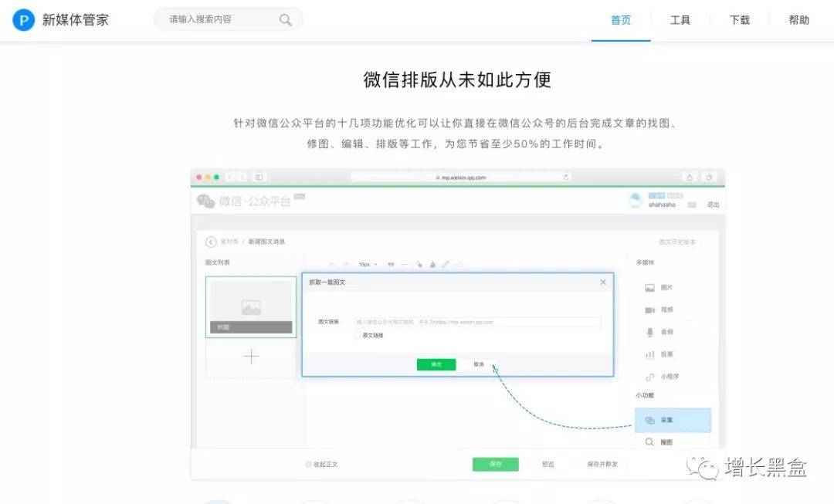Tick the 原文链接 checkbox

(x=358, y=336)
